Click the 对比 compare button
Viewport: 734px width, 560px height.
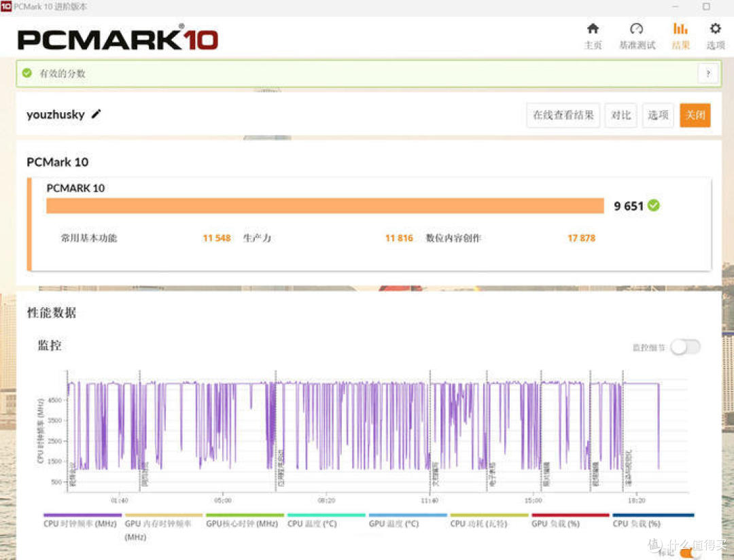click(621, 115)
